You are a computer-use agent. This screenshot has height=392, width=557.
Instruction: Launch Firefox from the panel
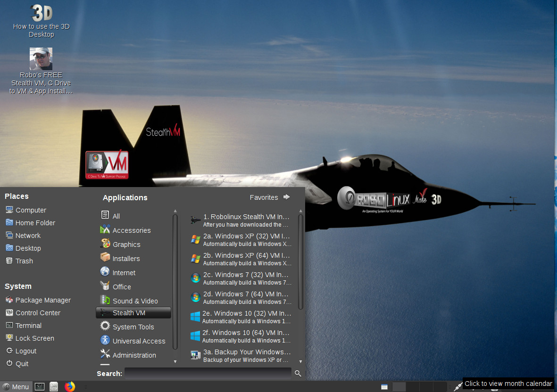pos(70,386)
